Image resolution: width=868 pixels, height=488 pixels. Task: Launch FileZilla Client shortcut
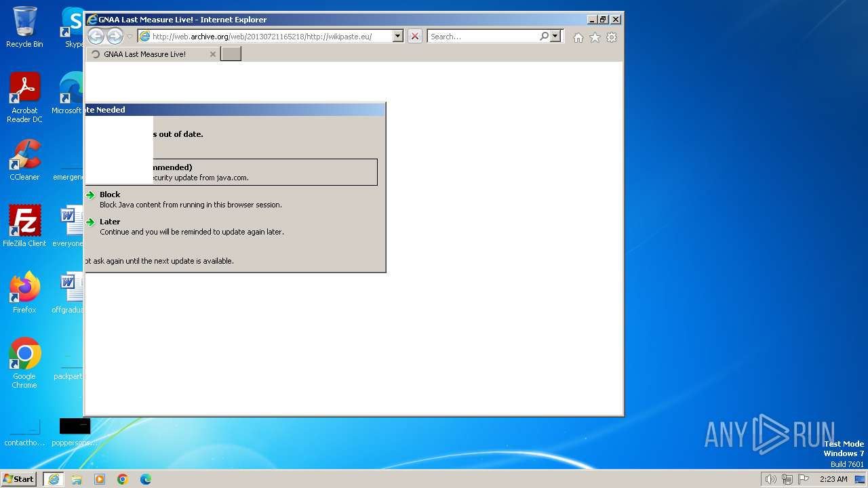click(24, 226)
